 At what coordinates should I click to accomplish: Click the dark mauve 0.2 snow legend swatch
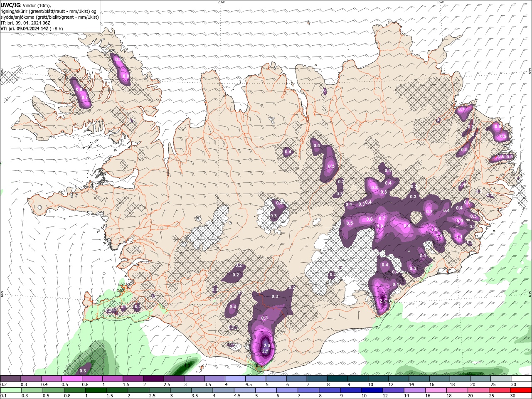pos(10,379)
